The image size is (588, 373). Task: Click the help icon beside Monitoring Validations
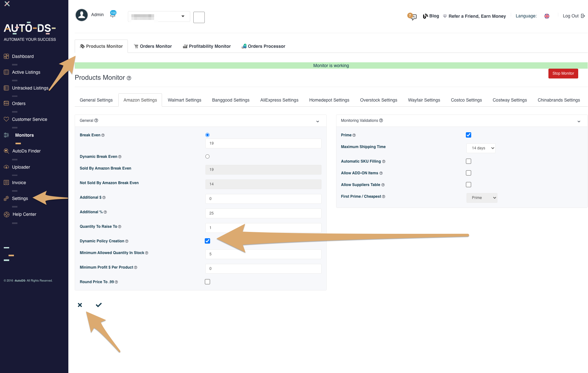(381, 121)
